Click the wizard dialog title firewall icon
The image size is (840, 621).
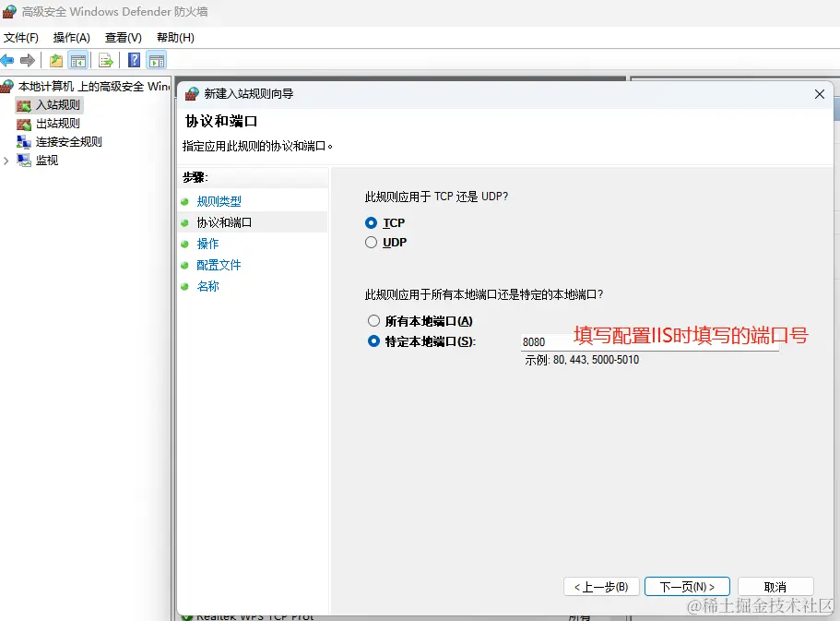tap(192, 94)
